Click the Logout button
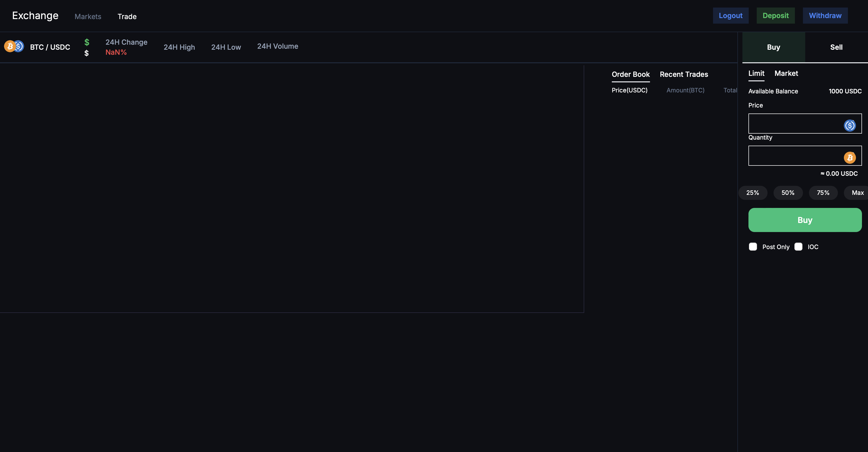Viewport: 868px width, 452px height. (731, 16)
